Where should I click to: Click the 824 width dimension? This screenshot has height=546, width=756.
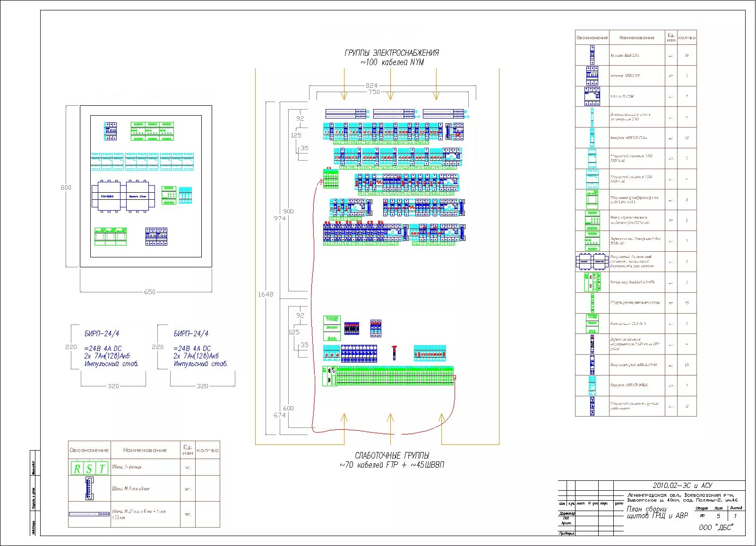click(372, 85)
